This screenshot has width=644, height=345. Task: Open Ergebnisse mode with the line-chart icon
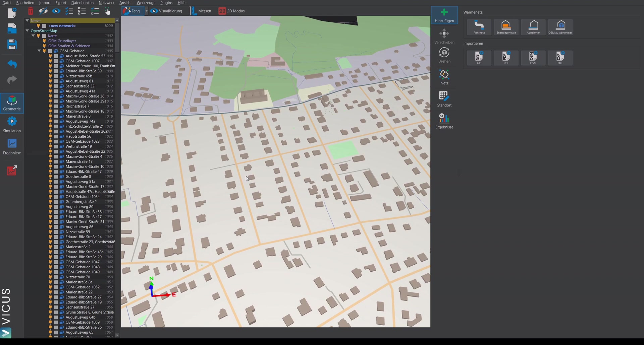tap(12, 146)
